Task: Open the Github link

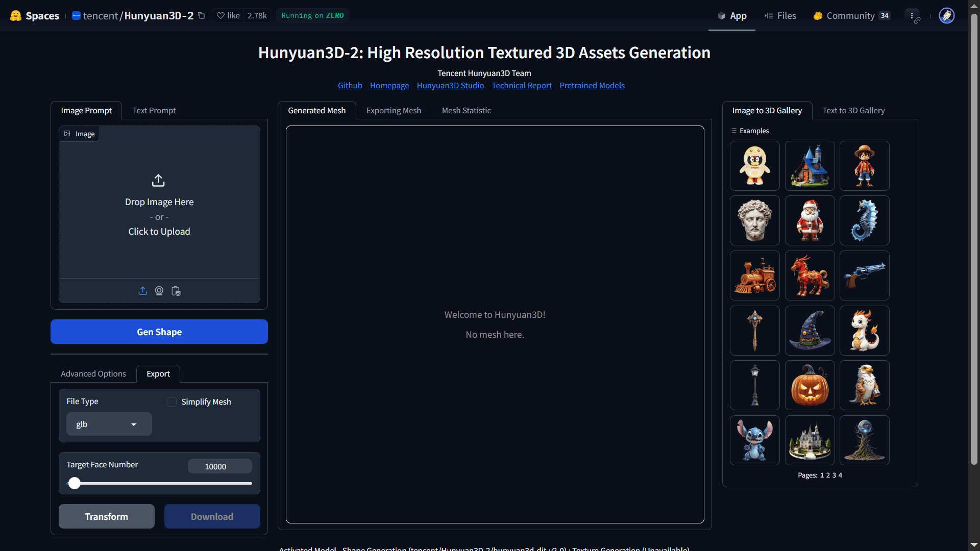Action: [350, 85]
